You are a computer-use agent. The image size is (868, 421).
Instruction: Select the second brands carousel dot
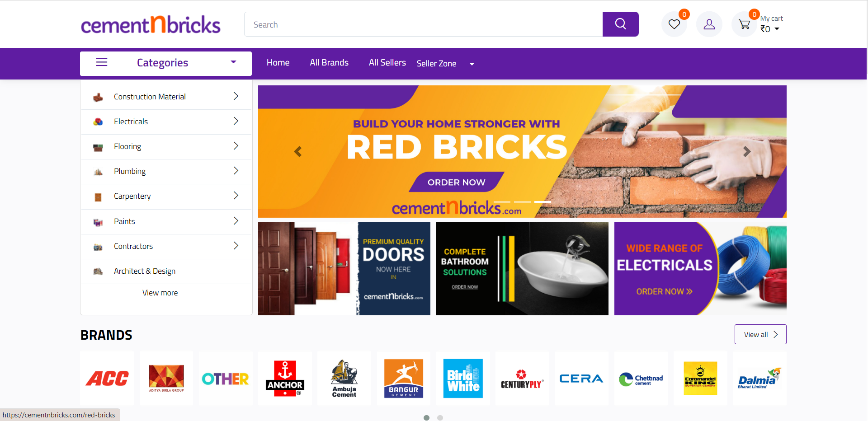pyautogui.click(x=440, y=418)
